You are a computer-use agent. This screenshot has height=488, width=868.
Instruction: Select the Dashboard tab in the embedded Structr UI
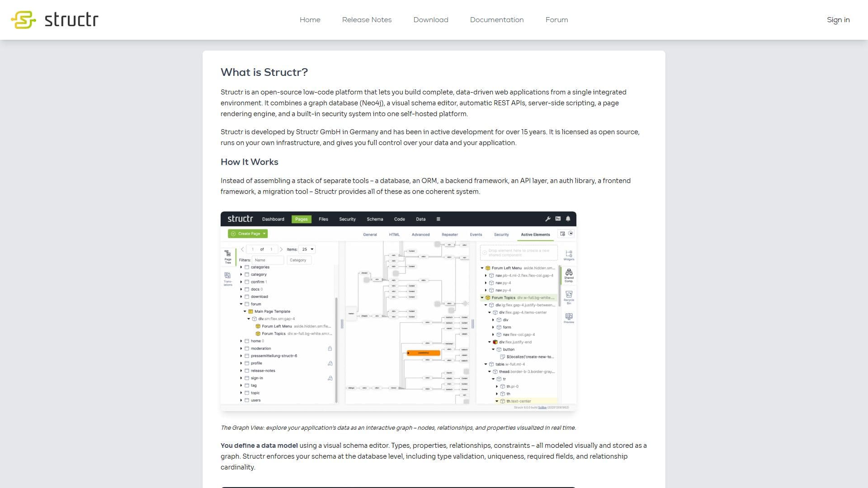[273, 219]
